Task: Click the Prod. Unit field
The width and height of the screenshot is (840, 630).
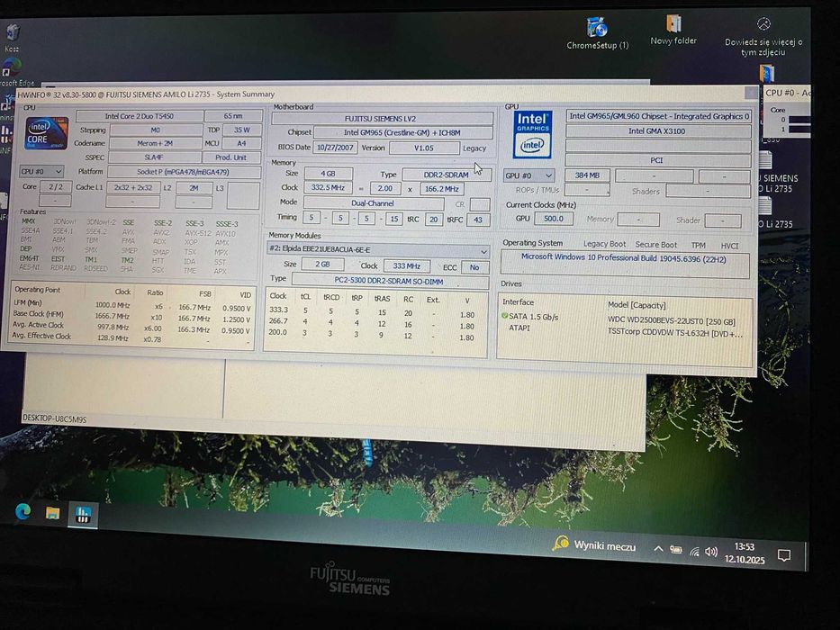Action: click(231, 157)
